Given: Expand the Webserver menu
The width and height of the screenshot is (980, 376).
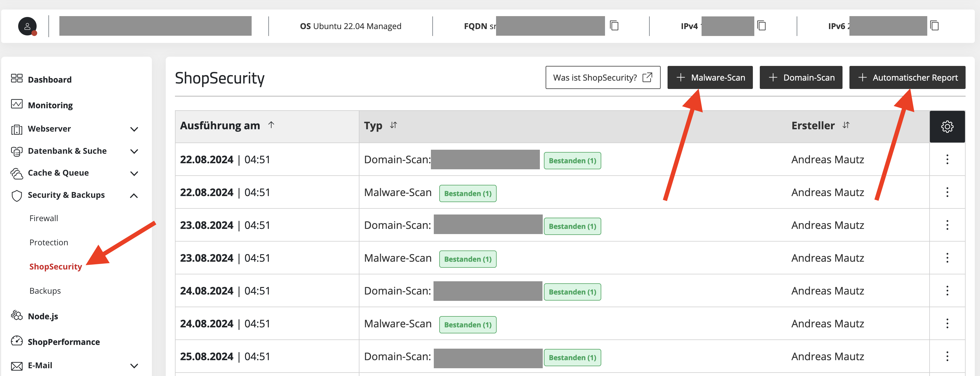Looking at the screenshot, I should click(134, 129).
